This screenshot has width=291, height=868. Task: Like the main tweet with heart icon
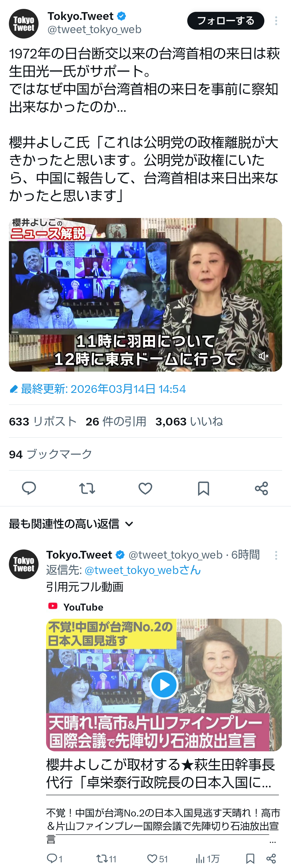[x=145, y=488]
